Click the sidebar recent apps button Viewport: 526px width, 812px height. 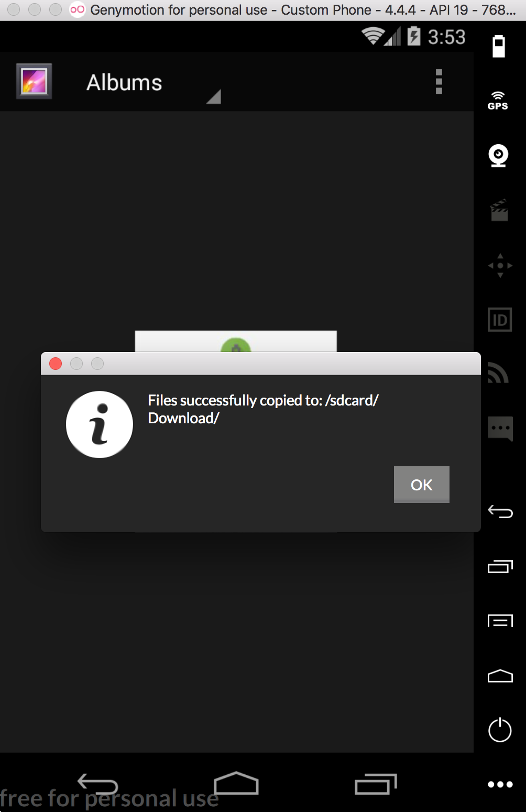coord(500,566)
